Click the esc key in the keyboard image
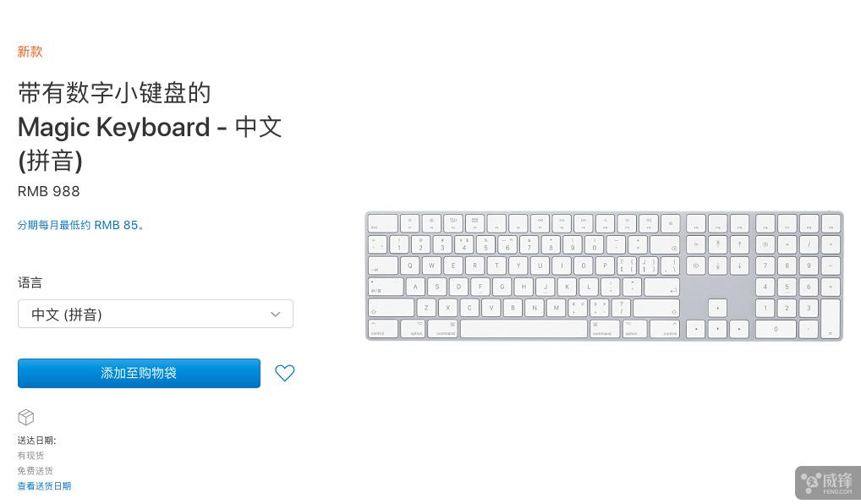The image size is (861, 504). click(382, 223)
